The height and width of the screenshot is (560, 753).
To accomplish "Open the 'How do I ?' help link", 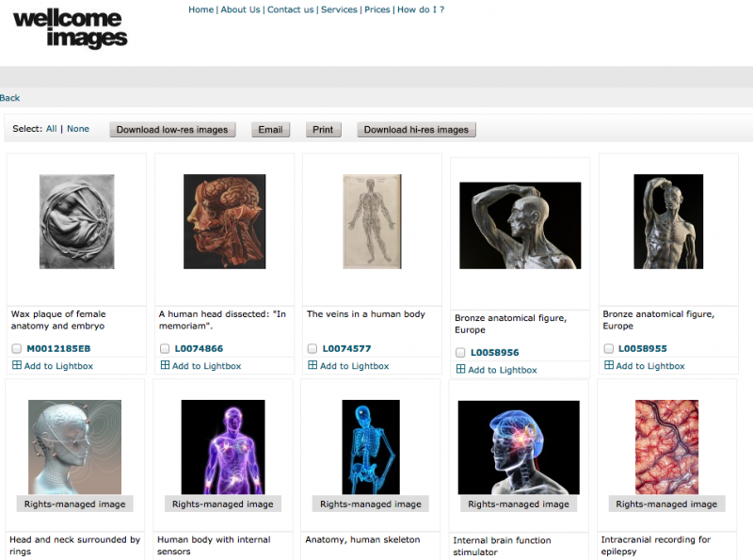I will (421, 9).
